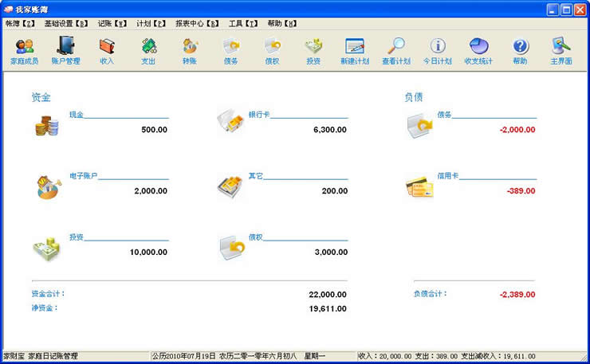
Task: Open the 债务 debt toolbar icon
Action: tap(231, 51)
